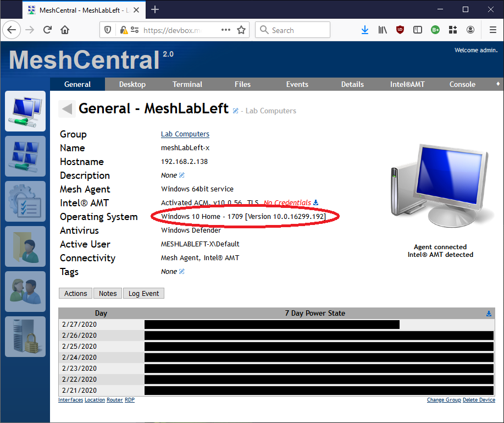
Task: Click the browser URL address field
Action: point(174,30)
